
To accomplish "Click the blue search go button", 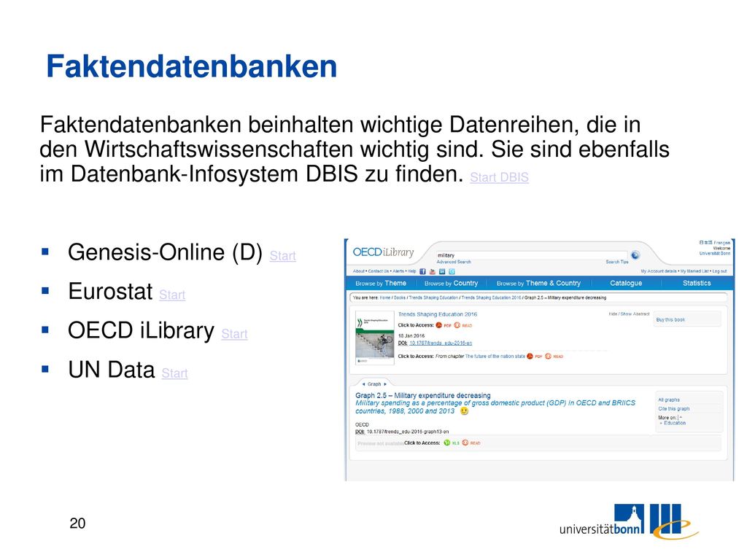I will point(635,255).
